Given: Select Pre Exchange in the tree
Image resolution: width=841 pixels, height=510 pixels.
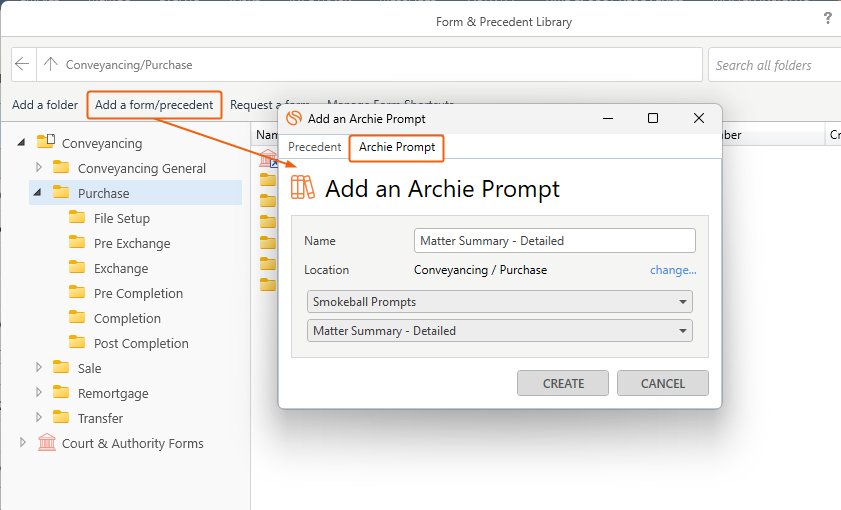Looking at the screenshot, I should coord(132,243).
